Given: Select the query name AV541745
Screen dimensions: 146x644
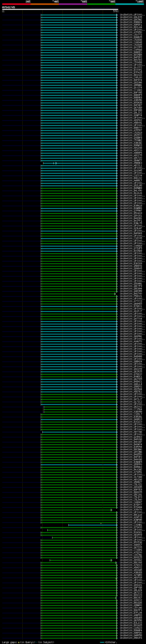Looking at the screenshot, I should coord(8,7).
